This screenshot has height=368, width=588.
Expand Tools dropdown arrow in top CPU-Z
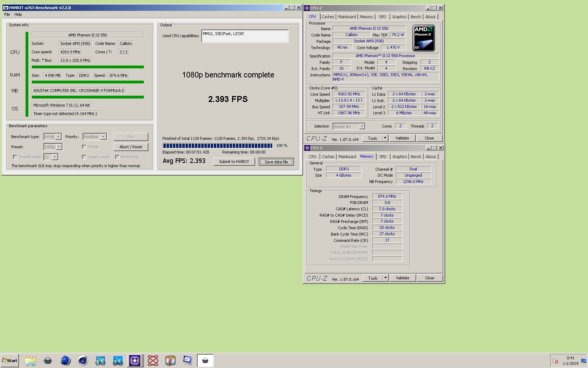tap(385, 138)
